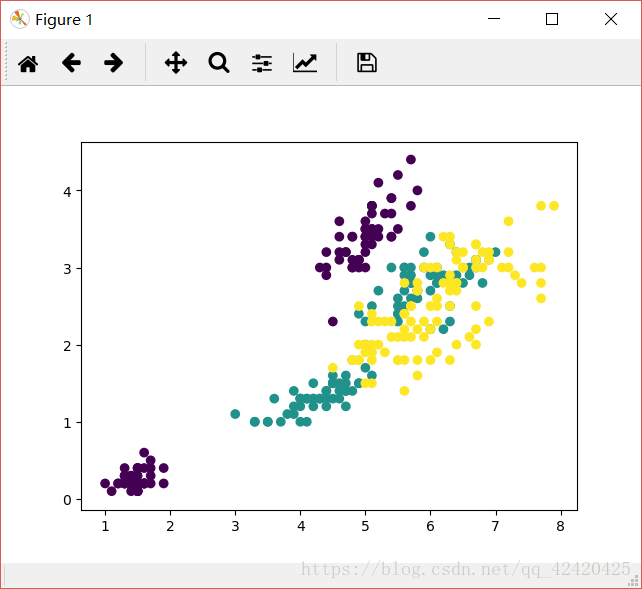Image resolution: width=642 pixels, height=589 pixels.
Task: Open edit axis and curve parameters
Action: coord(305,63)
